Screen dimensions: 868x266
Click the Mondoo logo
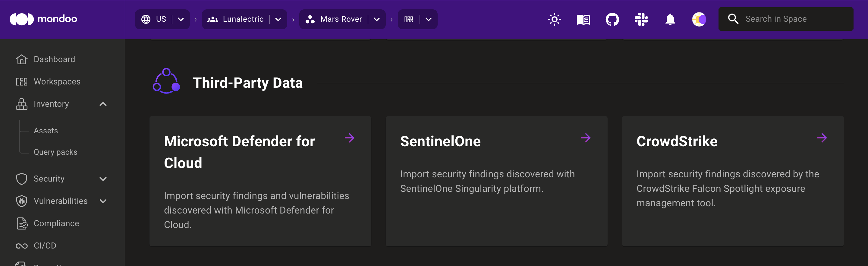pos(44,19)
